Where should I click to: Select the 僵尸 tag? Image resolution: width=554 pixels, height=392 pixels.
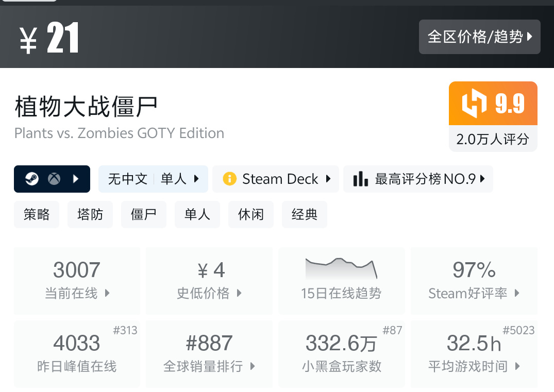pos(143,214)
